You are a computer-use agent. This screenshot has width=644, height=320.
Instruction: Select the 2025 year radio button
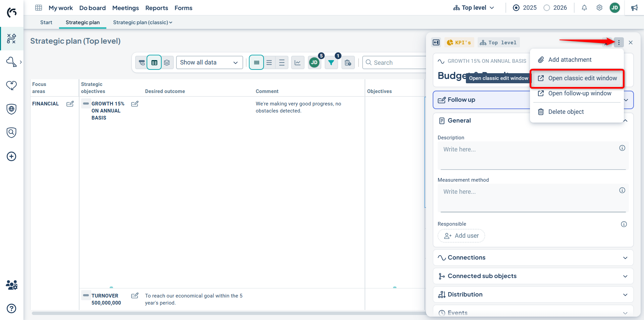(x=516, y=8)
